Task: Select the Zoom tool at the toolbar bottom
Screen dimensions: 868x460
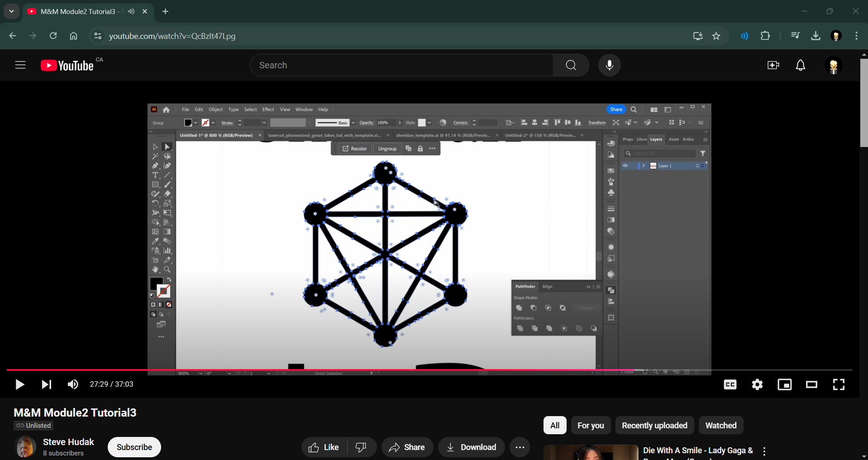Action: tap(167, 269)
